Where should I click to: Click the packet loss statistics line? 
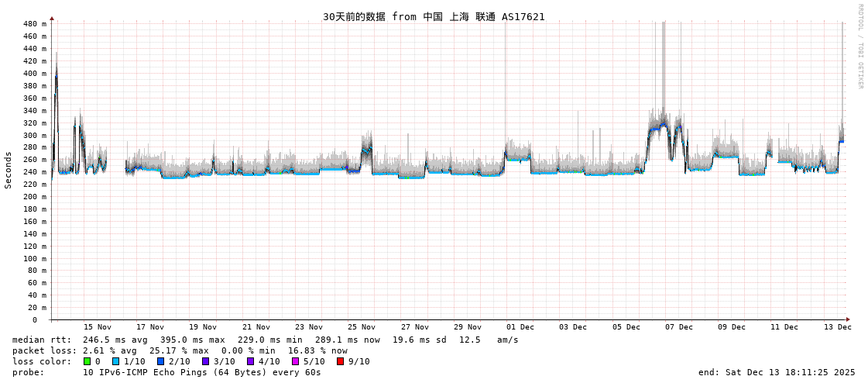pos(180,350)
